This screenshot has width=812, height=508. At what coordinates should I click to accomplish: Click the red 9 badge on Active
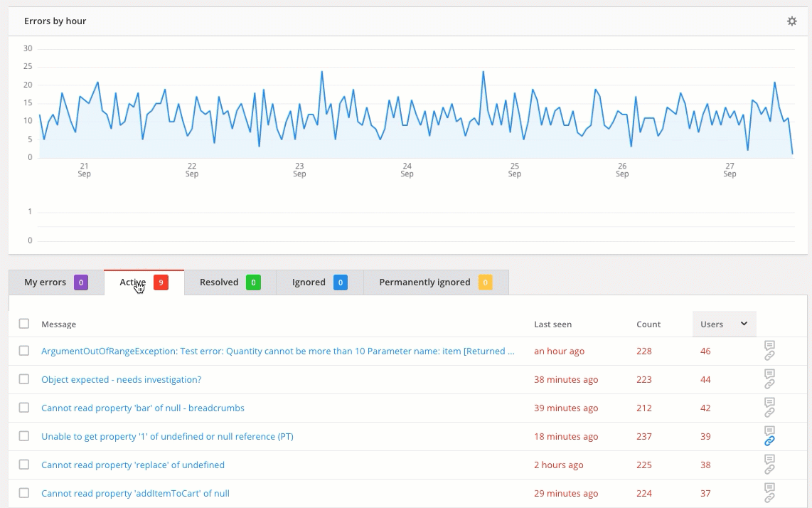tap(161, 282)
